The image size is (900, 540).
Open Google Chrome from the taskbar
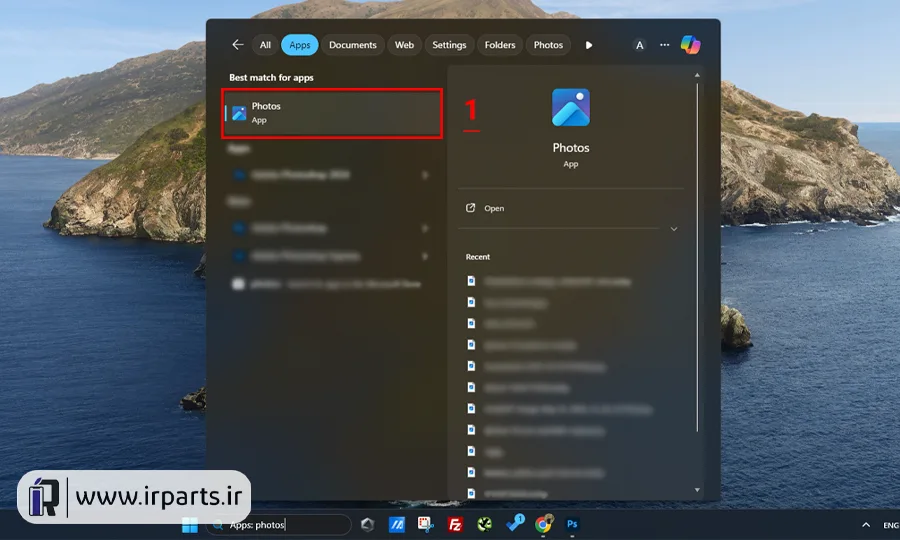(544, 524)
